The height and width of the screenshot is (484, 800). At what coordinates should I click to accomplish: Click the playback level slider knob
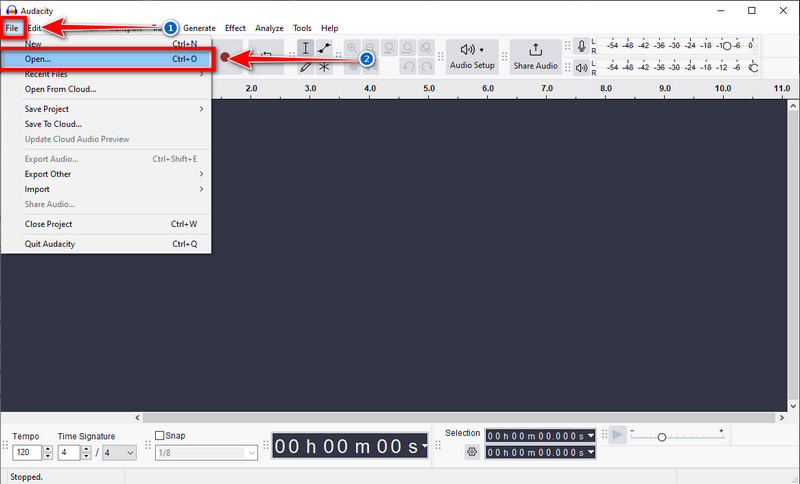coord(754,67)
